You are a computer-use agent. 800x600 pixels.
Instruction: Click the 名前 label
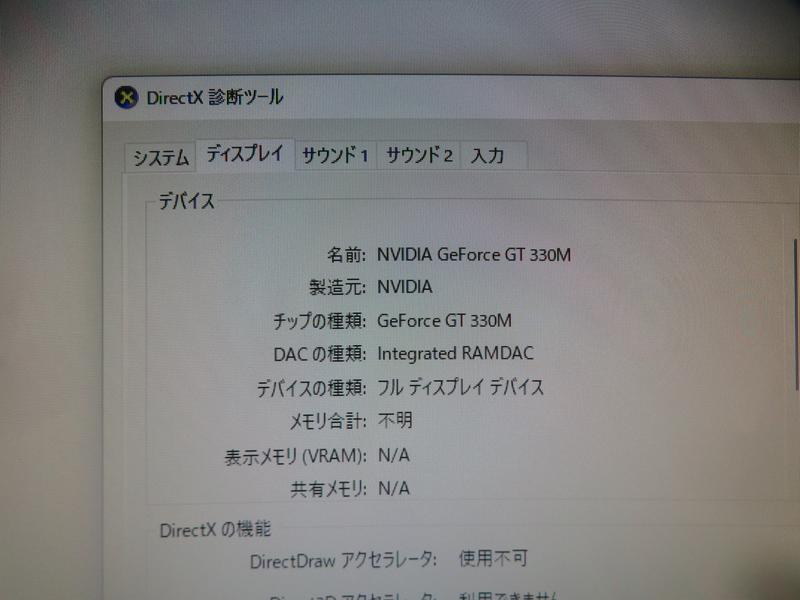pyautogui.click(x=346, y=254)
